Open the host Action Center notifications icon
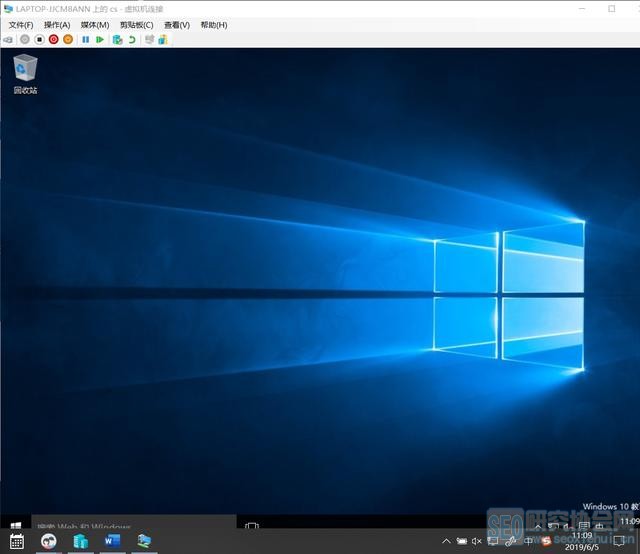640x554 pixels. point(619,541)
